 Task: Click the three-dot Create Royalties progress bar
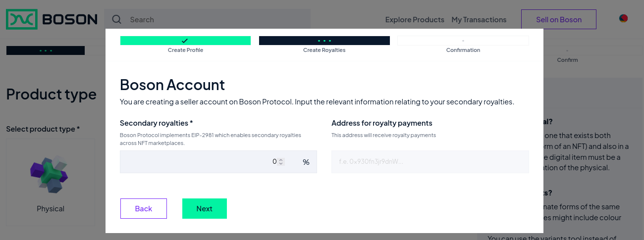pyautogui.click(x=324, y=41)
